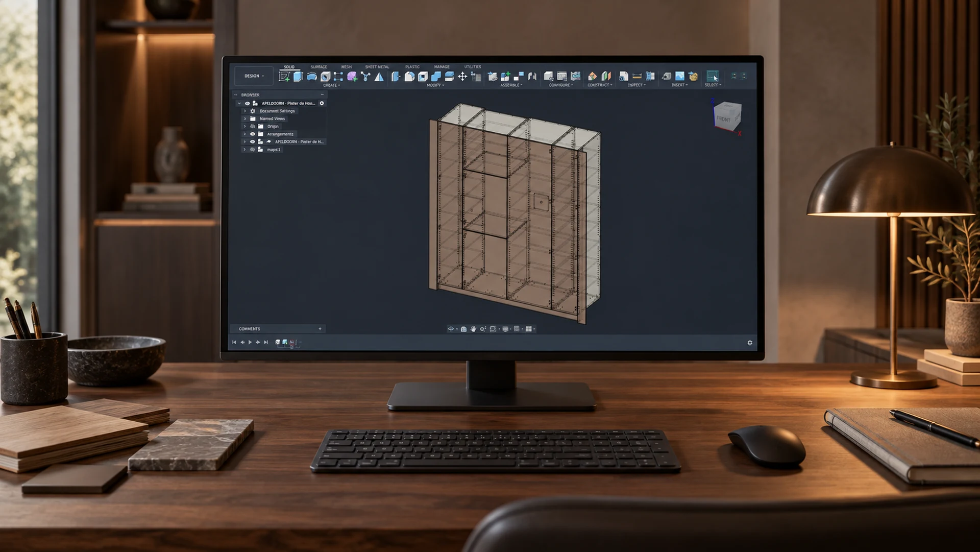Click the FRONT face of the ViewCube

[723, 119]
